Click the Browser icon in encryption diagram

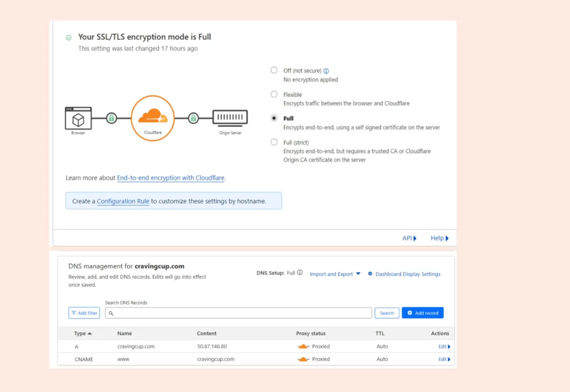coord(78,118)
